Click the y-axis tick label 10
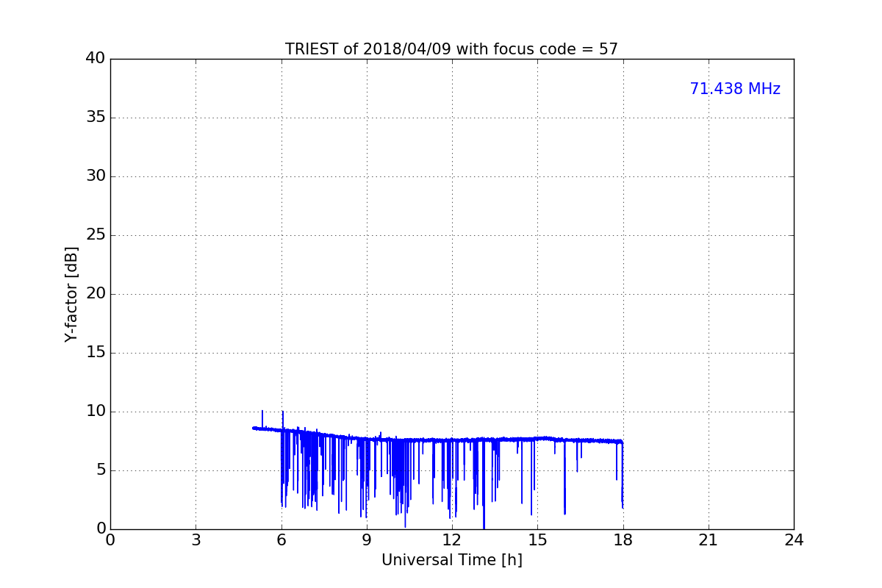This screenshot has width=882, height=588. (x=96, y=412)
